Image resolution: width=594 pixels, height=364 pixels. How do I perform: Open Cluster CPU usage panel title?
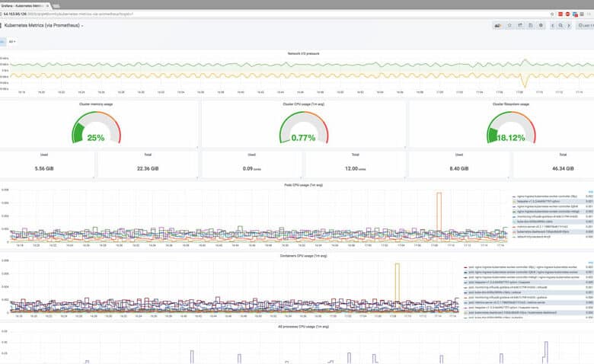coord(303,104)
